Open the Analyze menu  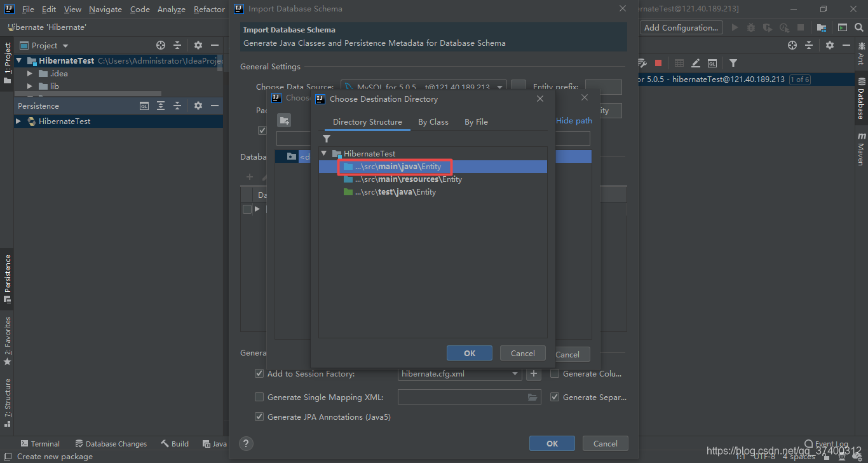coord(172,10)
